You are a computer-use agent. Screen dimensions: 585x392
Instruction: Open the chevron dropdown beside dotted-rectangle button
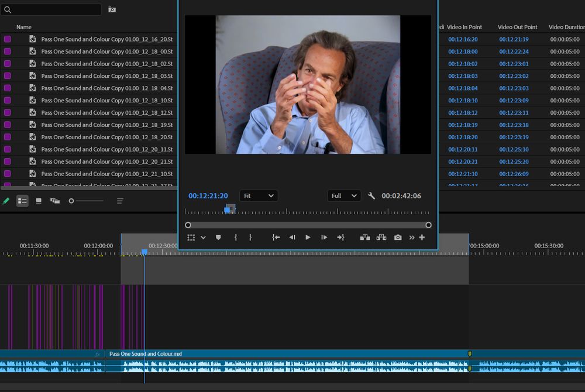204,238
